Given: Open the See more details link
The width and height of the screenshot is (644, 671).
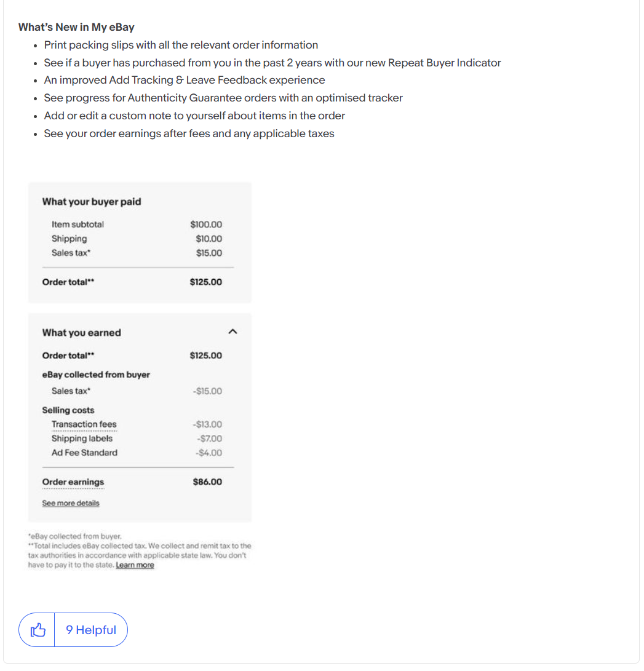Looking at the screenshot, I should (x=70, y=503).
